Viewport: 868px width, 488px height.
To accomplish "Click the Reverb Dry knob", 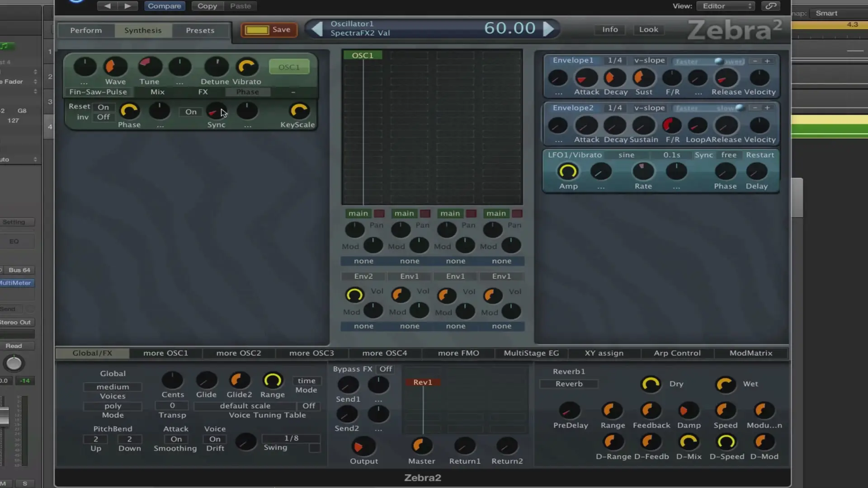I will [651, 384].
